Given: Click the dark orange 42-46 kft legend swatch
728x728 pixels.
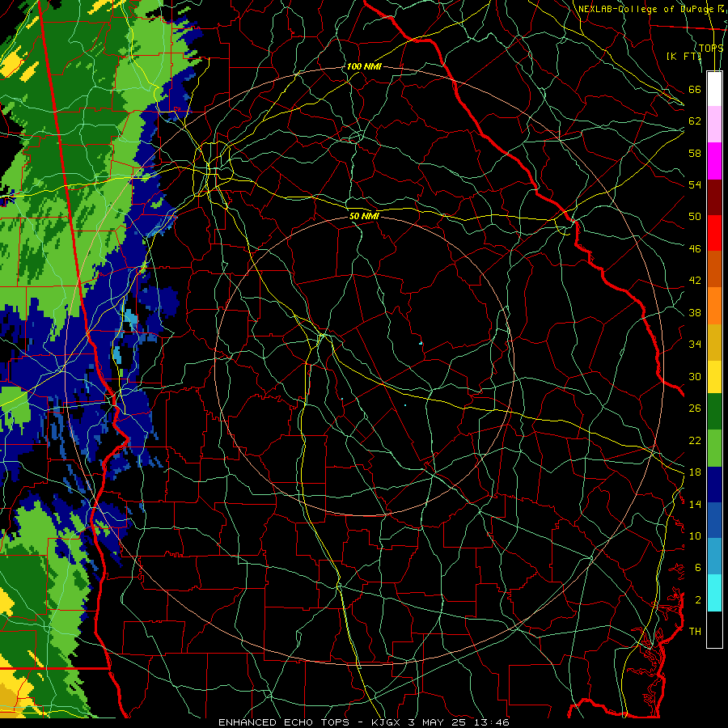Looking at the screenshot, I should (714, 269).
